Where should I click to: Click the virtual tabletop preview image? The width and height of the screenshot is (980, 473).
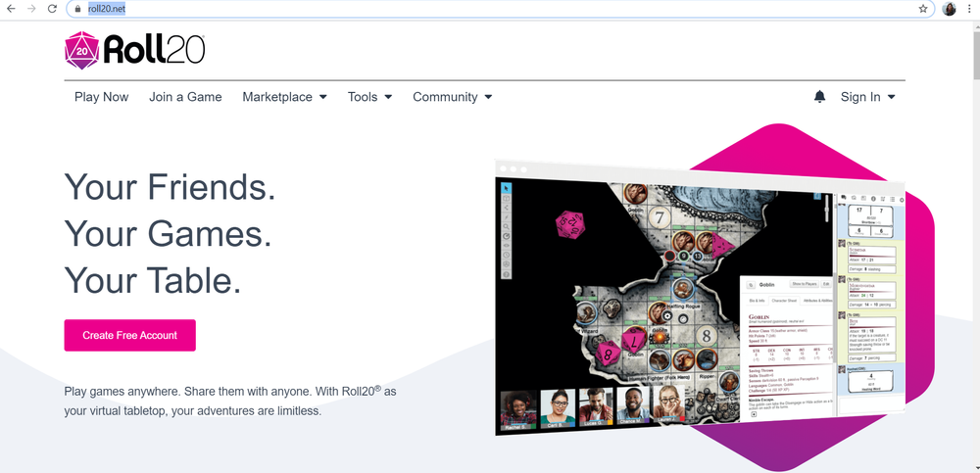pos(700,298)
